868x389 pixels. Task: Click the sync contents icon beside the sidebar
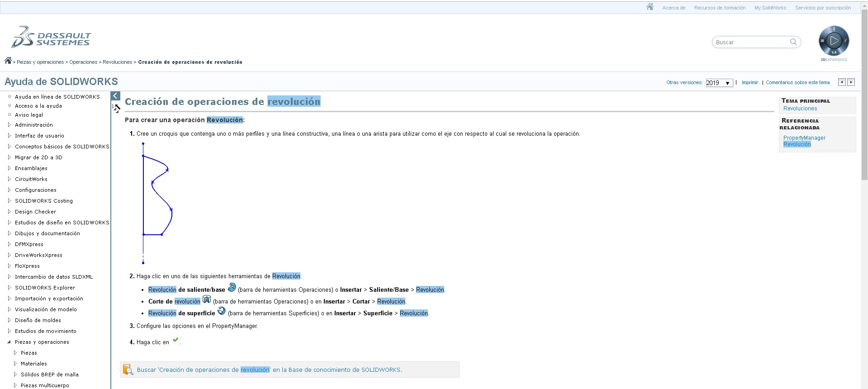coord(116,108)
